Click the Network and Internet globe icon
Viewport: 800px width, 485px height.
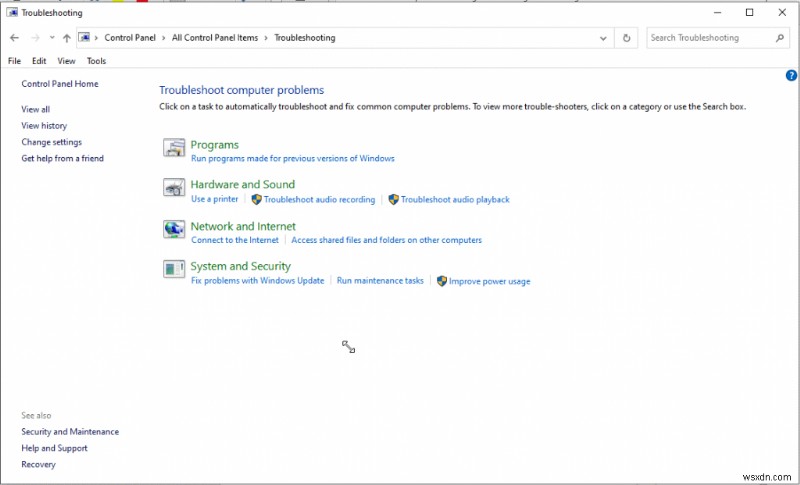(174, 229)
